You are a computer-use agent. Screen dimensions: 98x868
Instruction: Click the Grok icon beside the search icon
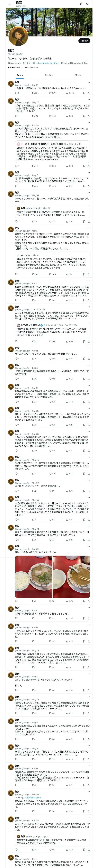tap(81, 4)
